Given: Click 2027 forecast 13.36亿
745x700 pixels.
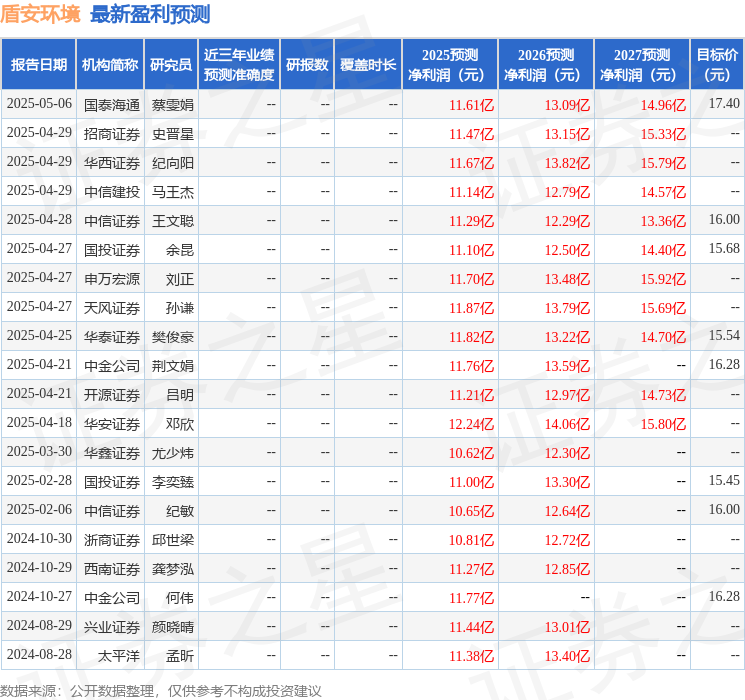Looking at the screenshot, I should point(663,221).
